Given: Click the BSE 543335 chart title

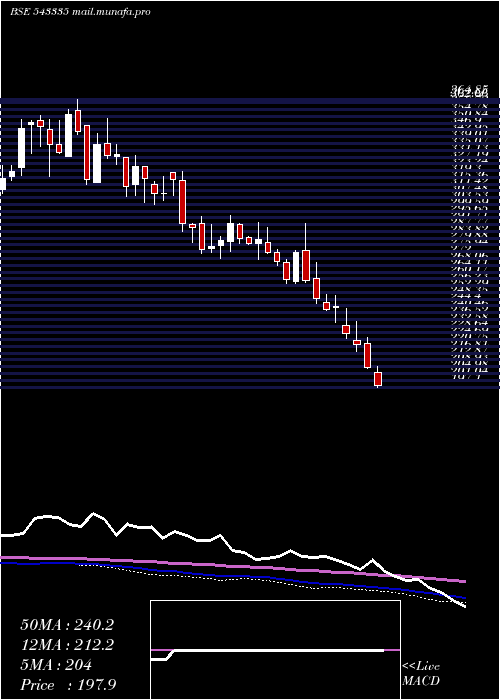Looking at the screenshot, I should (39, 12).
